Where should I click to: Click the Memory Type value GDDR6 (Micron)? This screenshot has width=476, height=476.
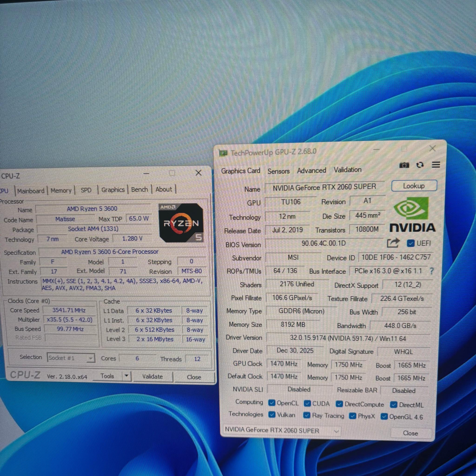[301, 311]
